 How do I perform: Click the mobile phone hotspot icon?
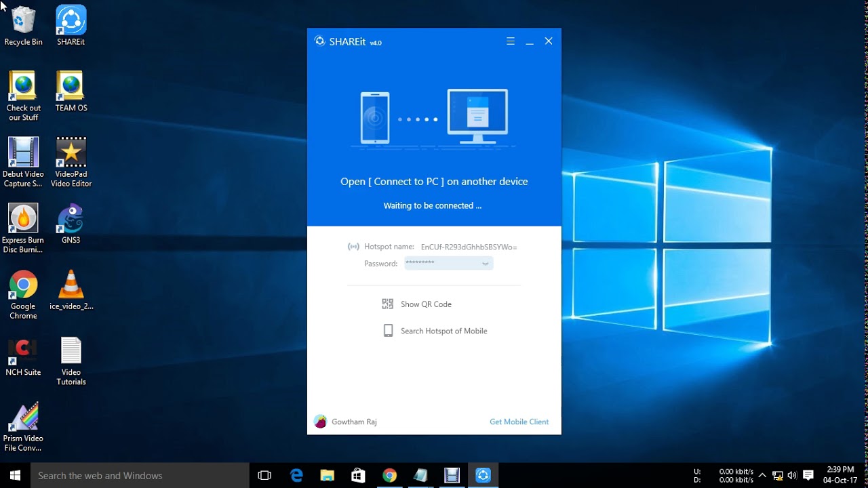click(388, 331)
